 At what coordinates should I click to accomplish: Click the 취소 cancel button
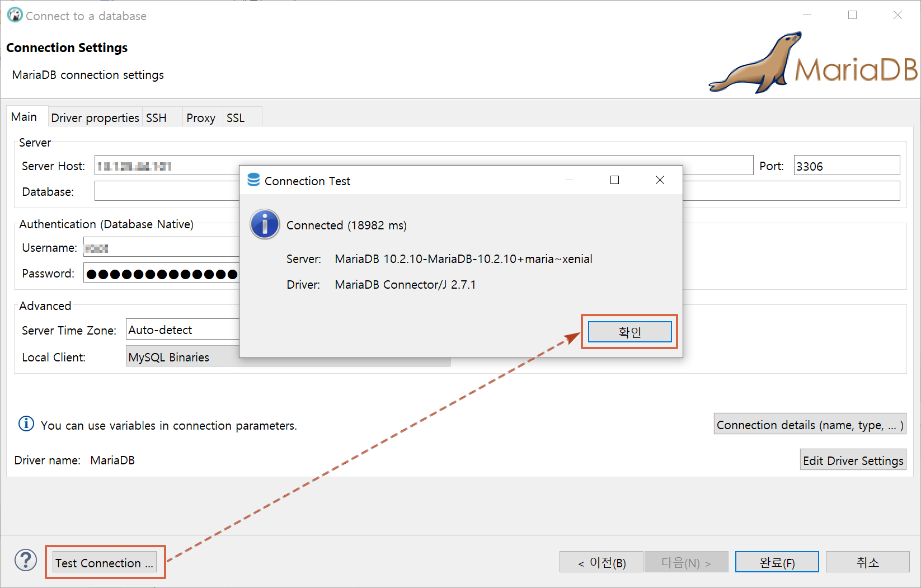point(867,562)
